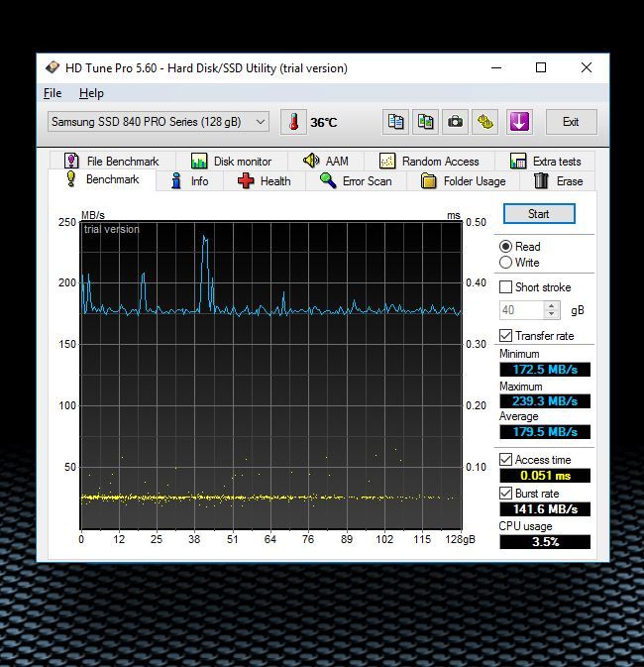This screenshot has height=667, width=644.
Task: Click the blue Info icon
Action: tap(176, 180)
